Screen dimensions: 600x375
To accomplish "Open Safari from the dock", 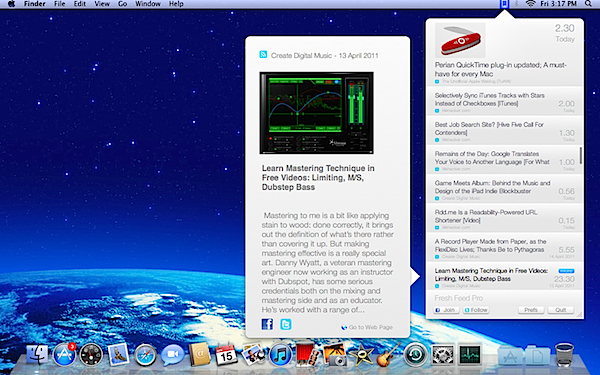I will (145, 355).
